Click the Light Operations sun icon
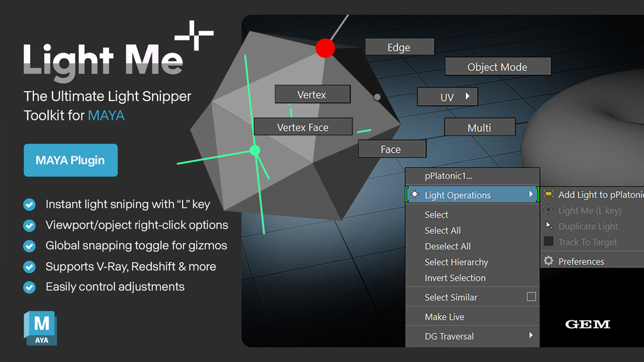Screen dimensions: 644x362 415,194
